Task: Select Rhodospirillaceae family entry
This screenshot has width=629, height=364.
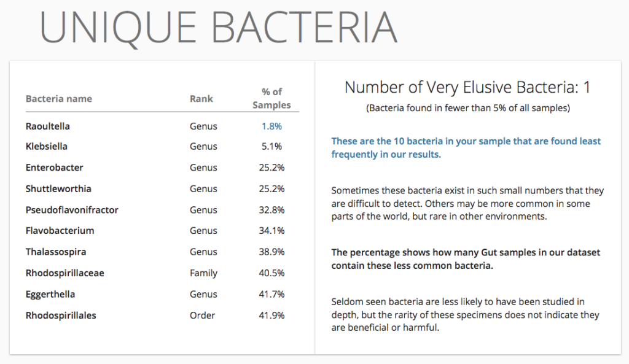Action: (x=65, y=273)
